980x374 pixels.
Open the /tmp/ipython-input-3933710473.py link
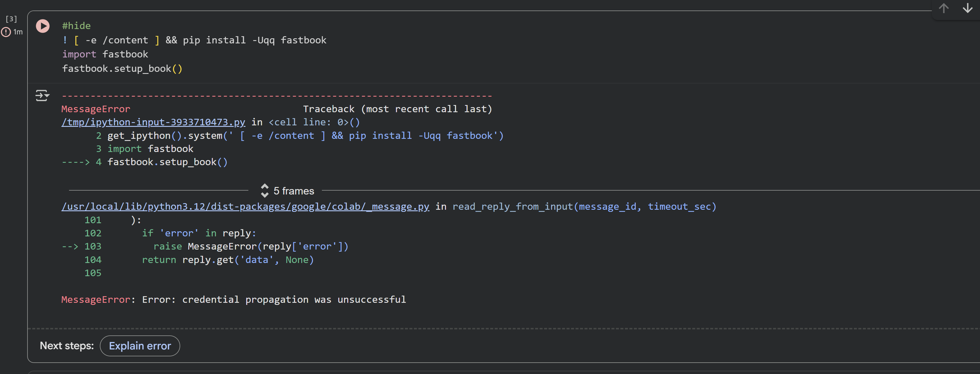click(x=153, y=122)
